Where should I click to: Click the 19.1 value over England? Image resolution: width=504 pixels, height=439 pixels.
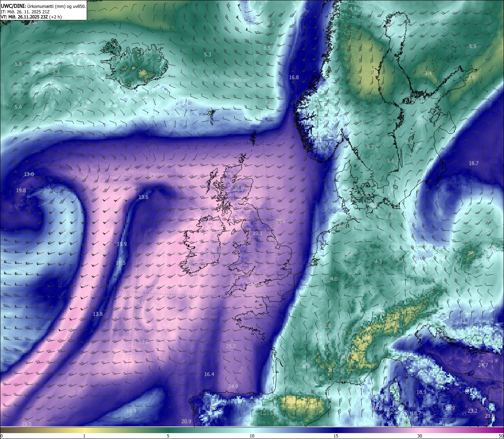[258, 233]
